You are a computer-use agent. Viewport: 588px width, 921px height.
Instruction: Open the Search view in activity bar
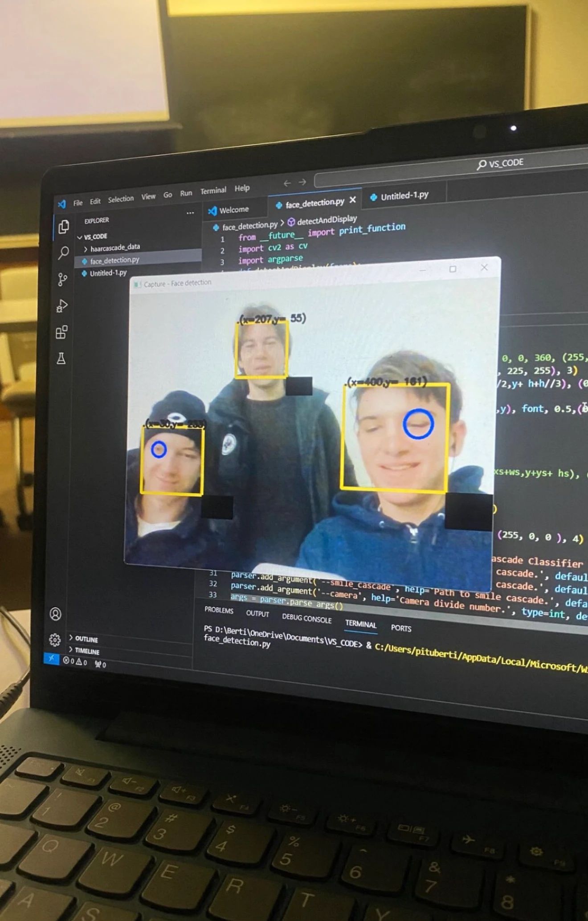coord(63,253)
